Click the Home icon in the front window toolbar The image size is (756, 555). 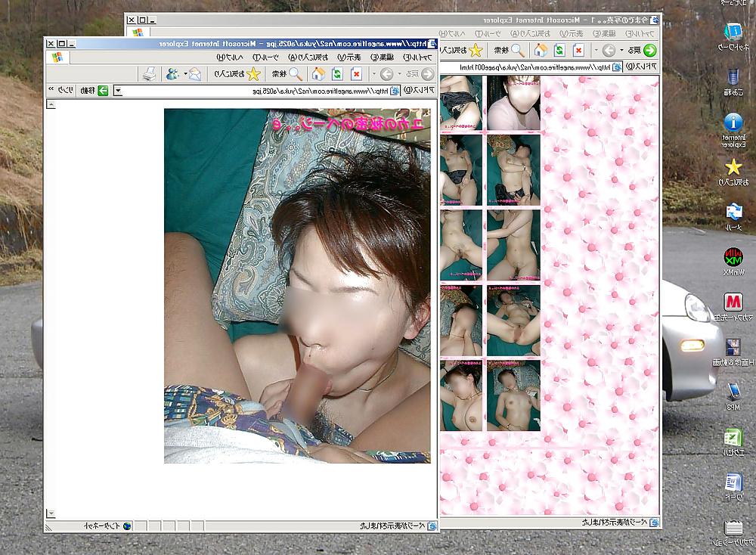318,74
